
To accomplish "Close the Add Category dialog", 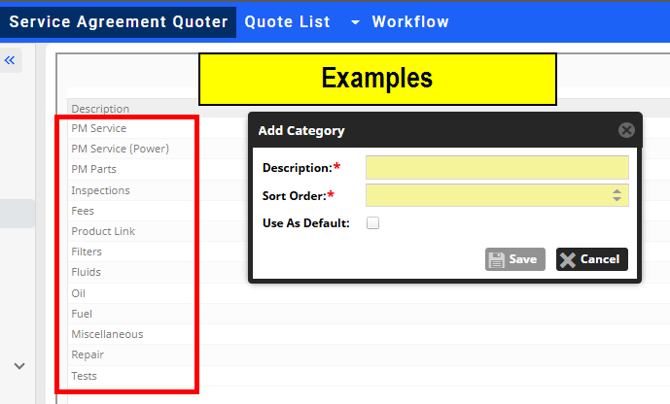I will (x=626, y=130).
